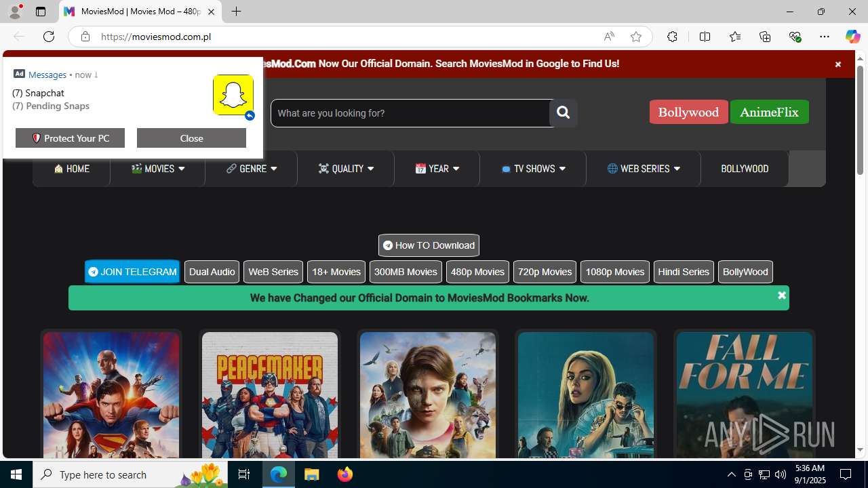868x488 pixels.
Task: Go to HOME in the site menu
Action: pos(72,169)
